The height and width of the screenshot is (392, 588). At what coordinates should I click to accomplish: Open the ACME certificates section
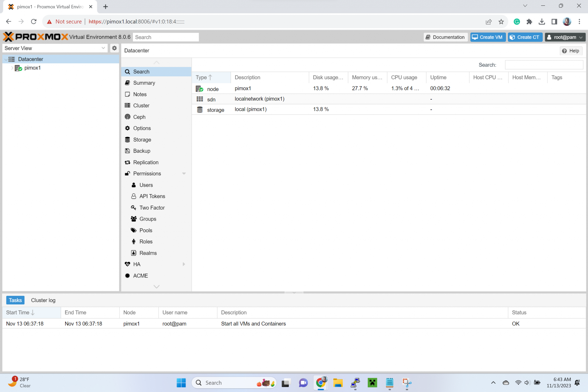[x=140, y=275]
